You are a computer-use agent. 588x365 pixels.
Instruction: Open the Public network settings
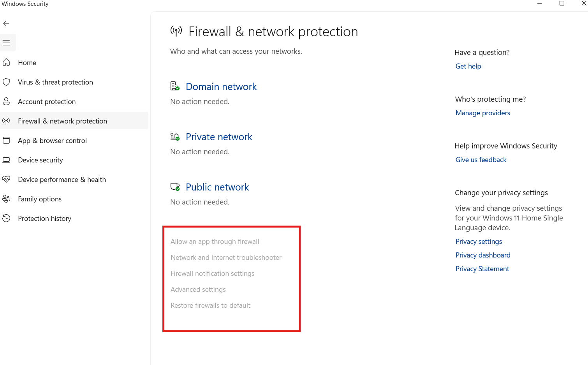[217, 187]
